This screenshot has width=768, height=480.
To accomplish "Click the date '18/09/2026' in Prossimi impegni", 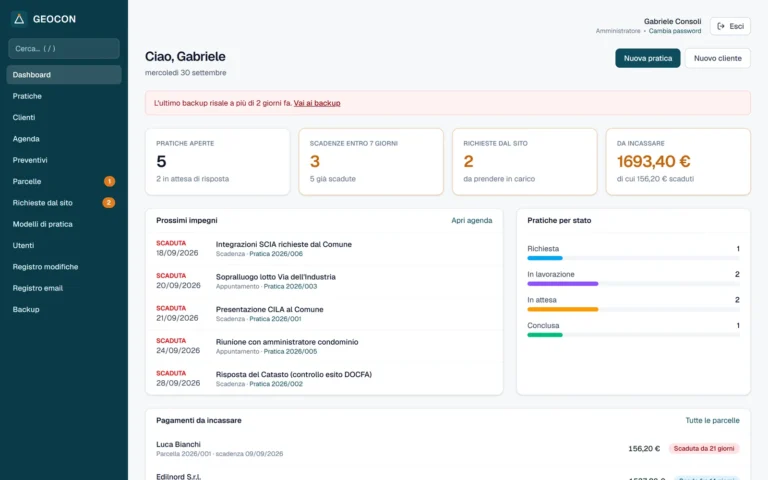I will click(x=177, y=253).
